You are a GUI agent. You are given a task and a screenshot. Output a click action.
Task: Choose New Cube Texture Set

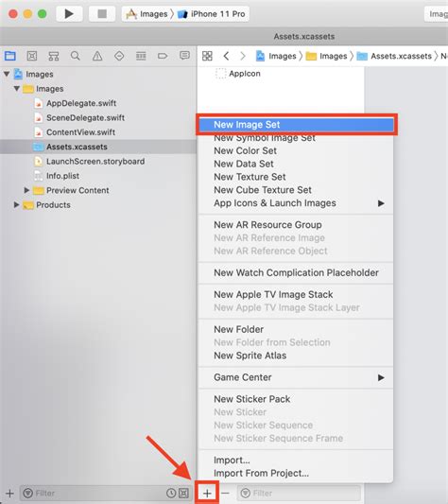click(x=296, y=190)
